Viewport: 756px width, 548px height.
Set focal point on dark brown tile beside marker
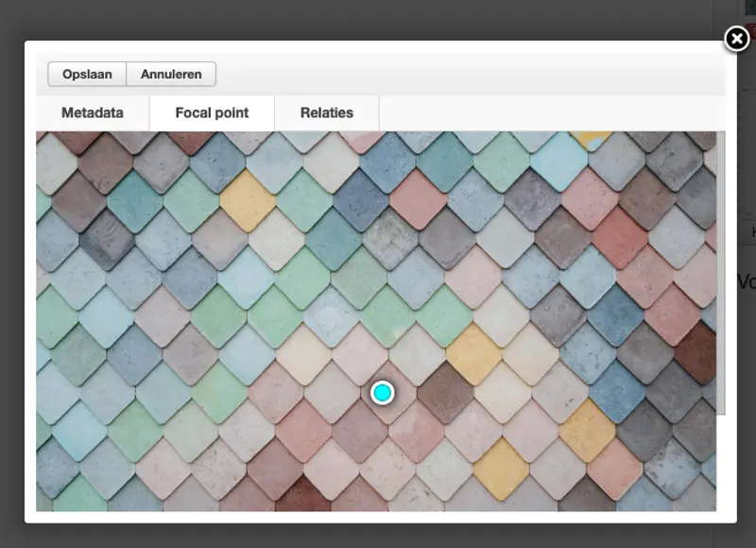tap(444, 392)
